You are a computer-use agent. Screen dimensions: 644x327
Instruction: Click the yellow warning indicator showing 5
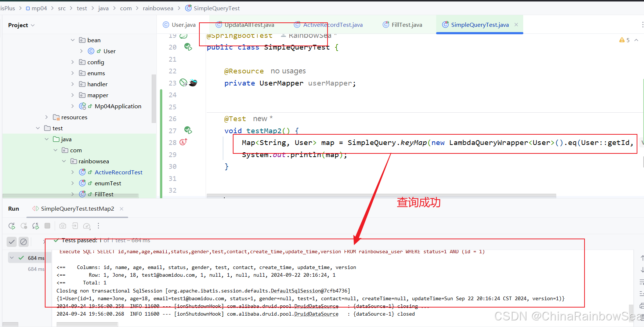(x=624, y=40)
